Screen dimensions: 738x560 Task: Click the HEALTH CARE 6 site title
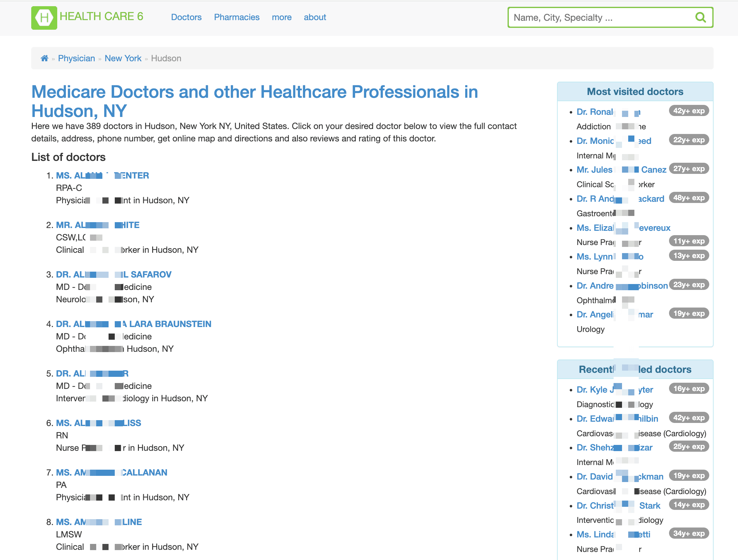pos(101,16)
